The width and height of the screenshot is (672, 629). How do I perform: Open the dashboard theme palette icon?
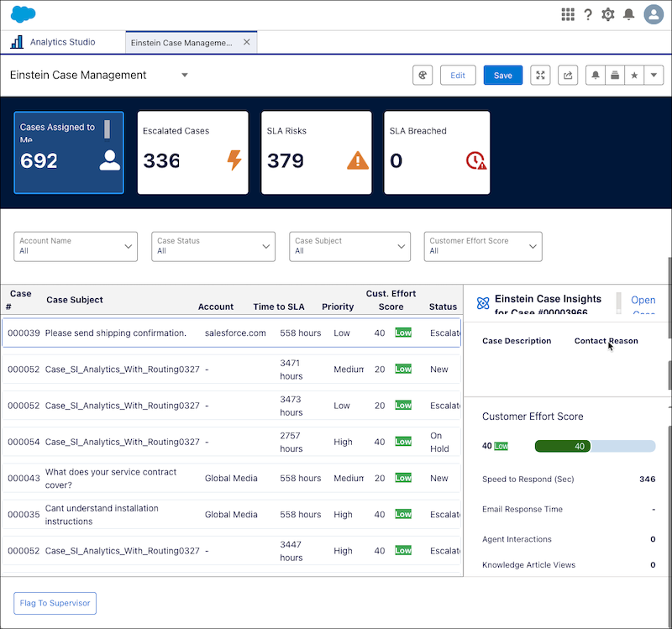tap(423, 76)
